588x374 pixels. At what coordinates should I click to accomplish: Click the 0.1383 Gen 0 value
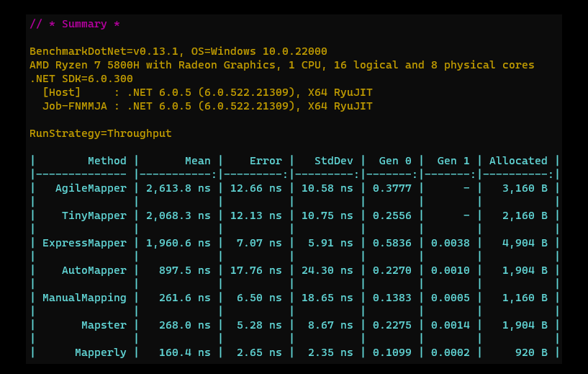pyautogui.click(x=392, y=298)
